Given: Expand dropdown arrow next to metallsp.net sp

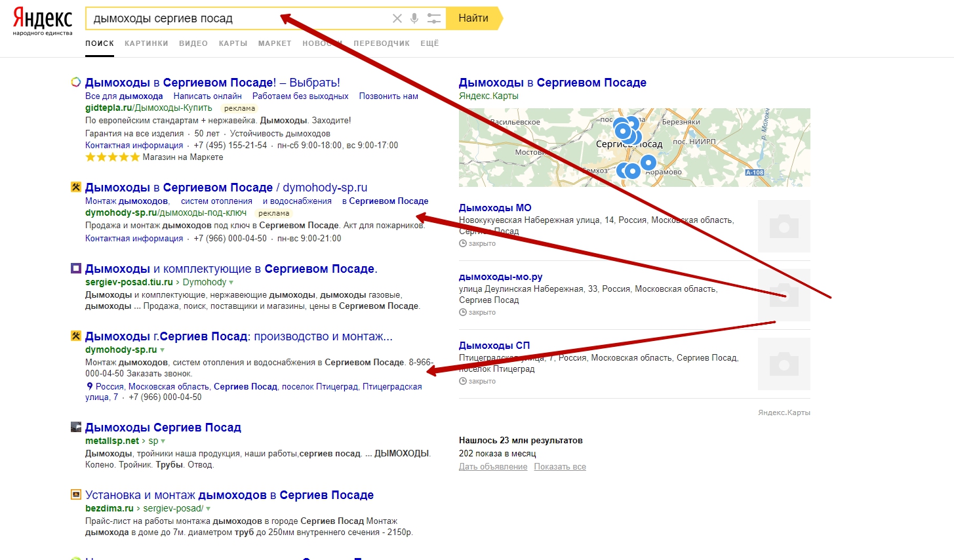Looking at the screenshot, I should pyautogui.click(x=163, y=441).
